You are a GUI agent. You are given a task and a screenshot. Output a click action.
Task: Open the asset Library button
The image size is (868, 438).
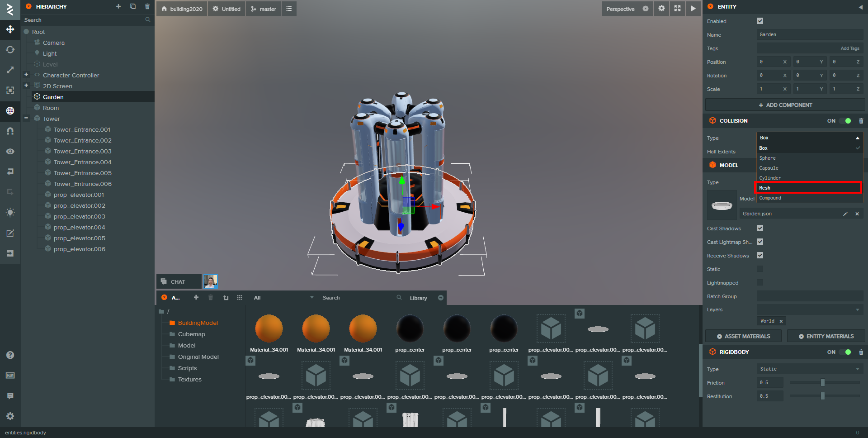point(427,298)
